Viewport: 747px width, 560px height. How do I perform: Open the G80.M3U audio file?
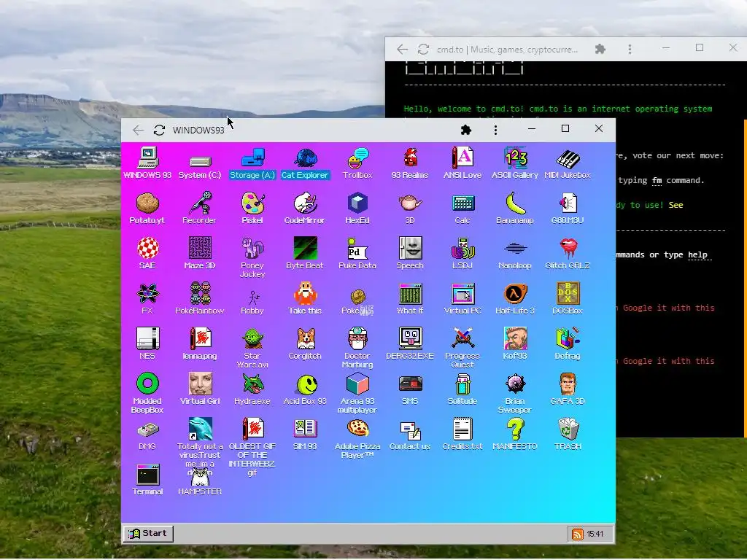tap(568, 203)
